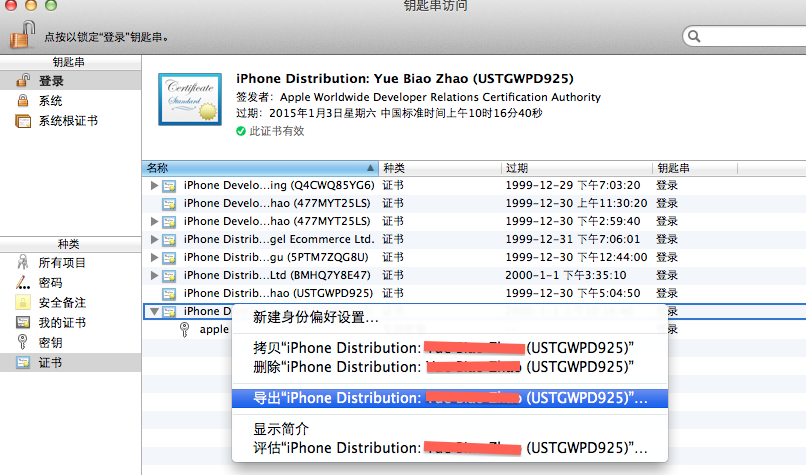
Task: Sort the list by the 种类 column header
Action: (x=440, y=168)
